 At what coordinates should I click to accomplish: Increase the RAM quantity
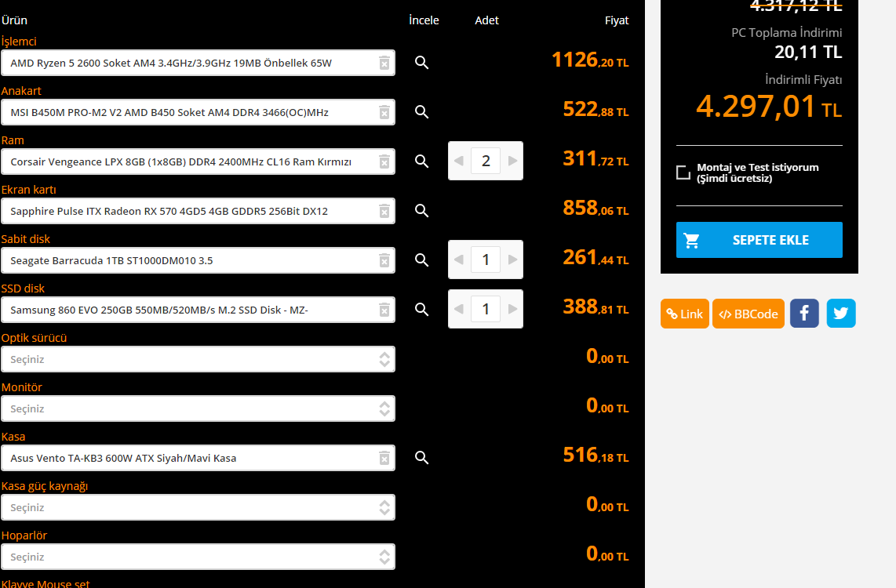(512, 161)
